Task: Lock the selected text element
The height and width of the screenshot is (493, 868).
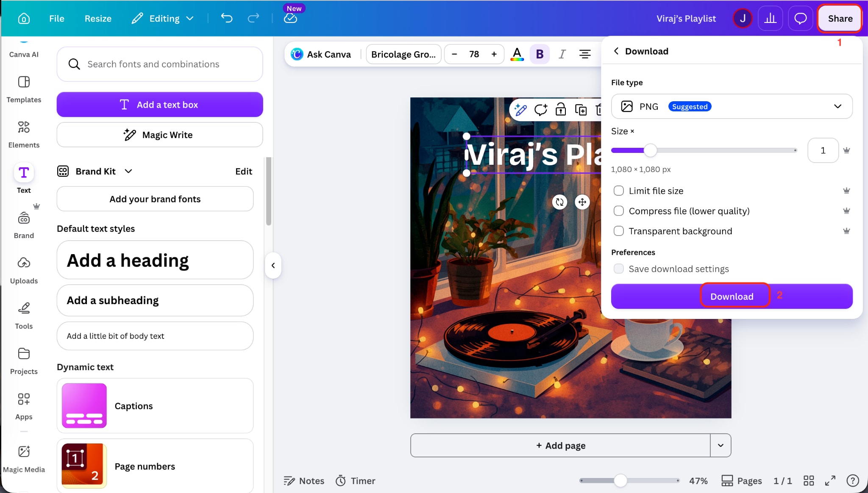Action: tap(561, 110)
